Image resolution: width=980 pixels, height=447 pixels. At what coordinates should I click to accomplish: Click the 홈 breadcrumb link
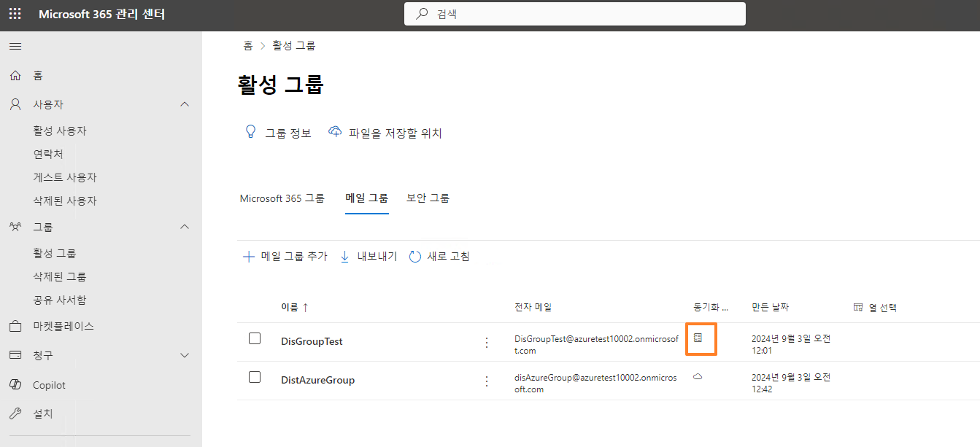coord(248,45)
